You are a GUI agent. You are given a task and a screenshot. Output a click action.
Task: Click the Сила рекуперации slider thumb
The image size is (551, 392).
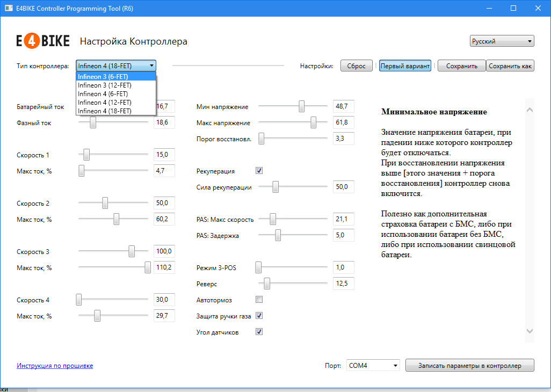tap(275, 187)
